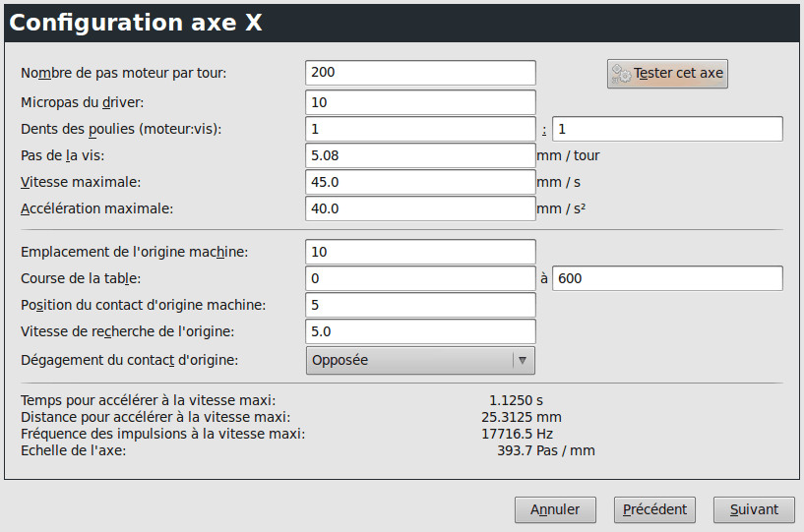Click the Annuler button
The image size is (804, 532).
tap(555, 510)
